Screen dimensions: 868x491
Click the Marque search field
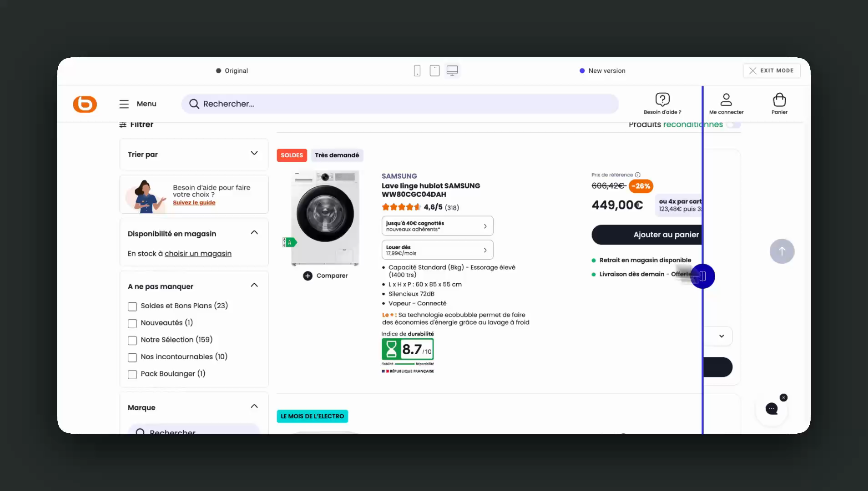(194, 429)
